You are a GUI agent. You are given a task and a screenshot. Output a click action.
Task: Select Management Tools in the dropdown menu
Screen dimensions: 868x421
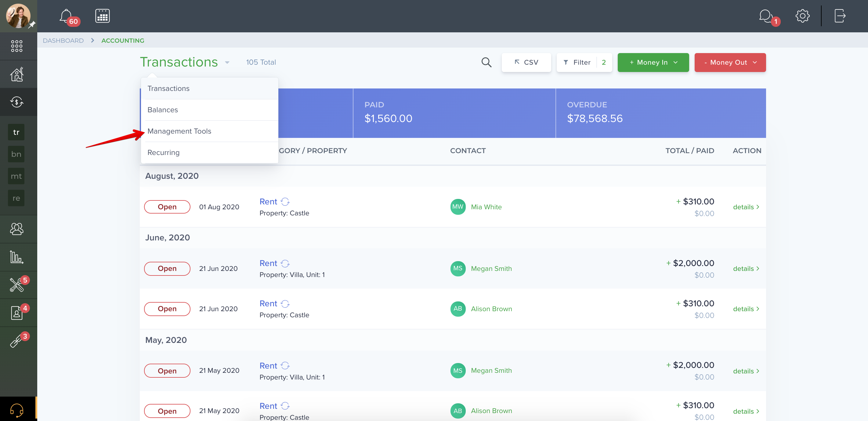(210, 131)
